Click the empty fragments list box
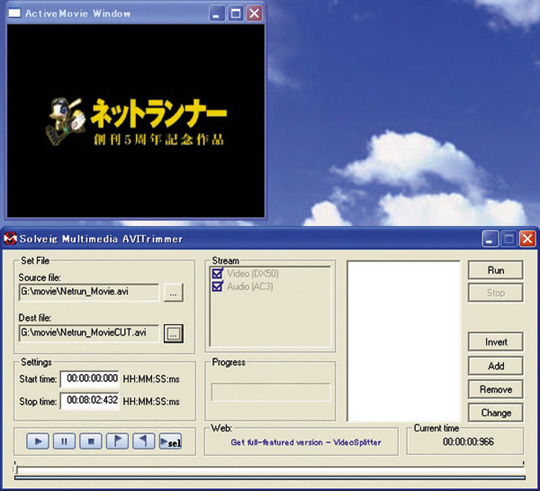Screen dimensions: 540x491 coord(404,341)
